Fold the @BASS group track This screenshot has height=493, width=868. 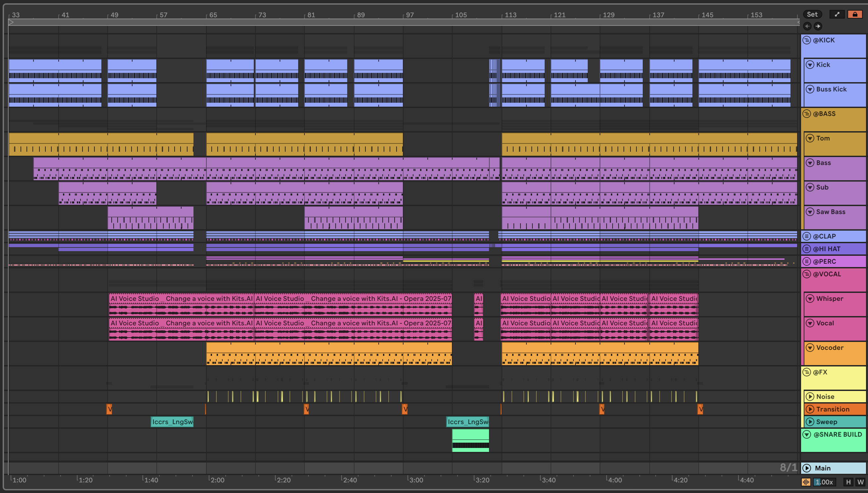point(807,114)
